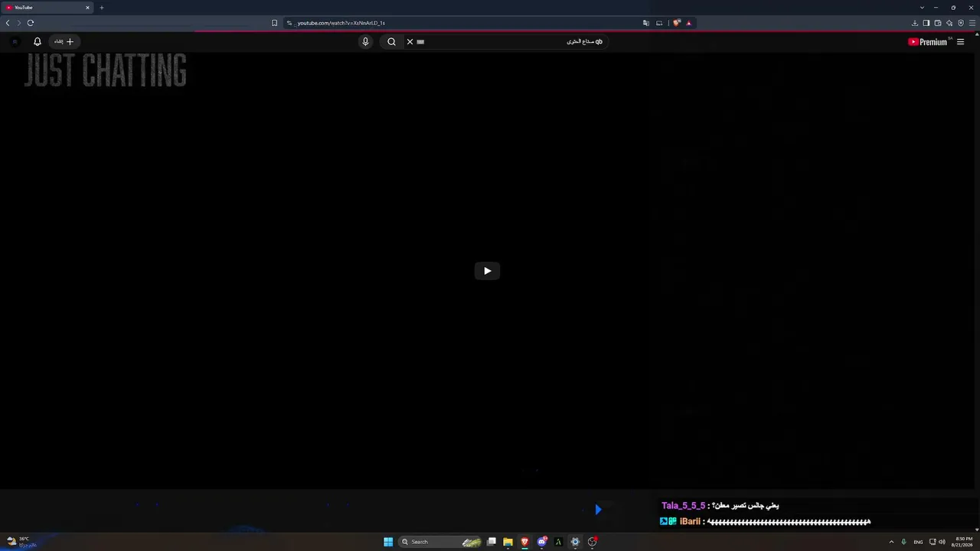Viewport: 980px width, 551px height.
Task: Close the YouTube tab
Action: 87,8
